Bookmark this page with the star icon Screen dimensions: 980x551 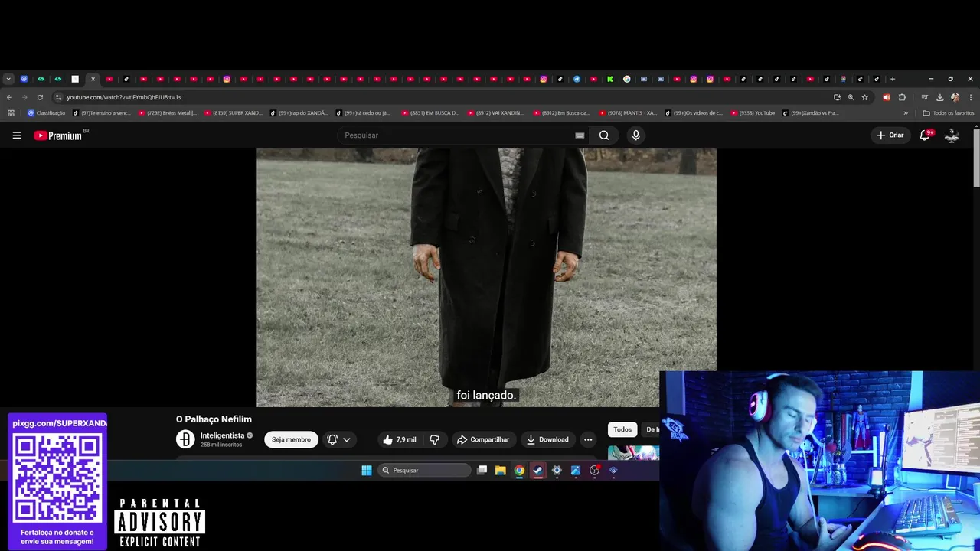(865, 97)
